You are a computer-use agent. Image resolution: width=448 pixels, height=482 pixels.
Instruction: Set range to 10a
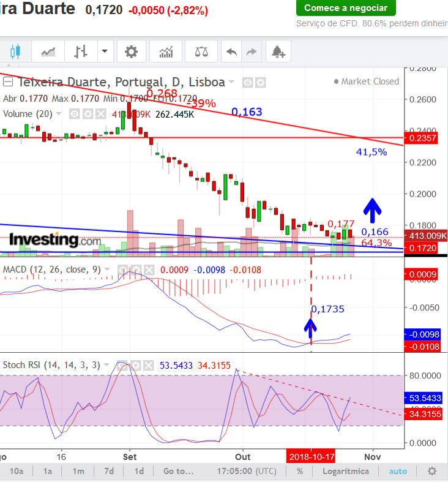(17, 471)
